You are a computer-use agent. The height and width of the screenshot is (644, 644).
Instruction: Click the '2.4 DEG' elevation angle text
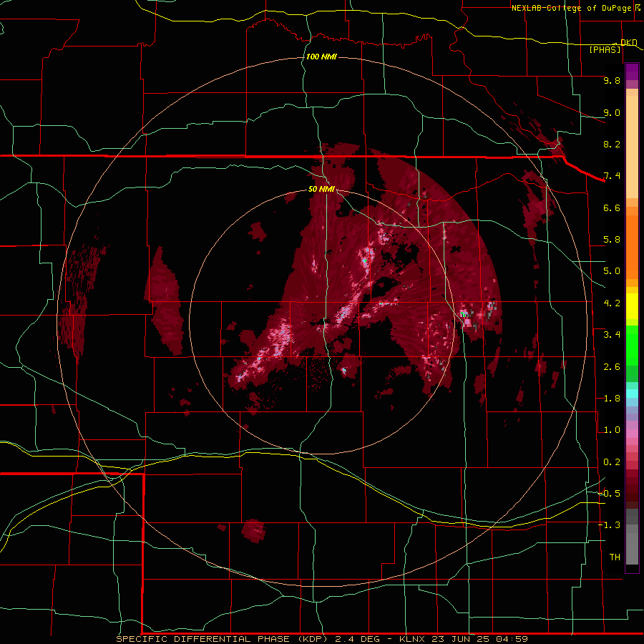click(x=358, y=639)
